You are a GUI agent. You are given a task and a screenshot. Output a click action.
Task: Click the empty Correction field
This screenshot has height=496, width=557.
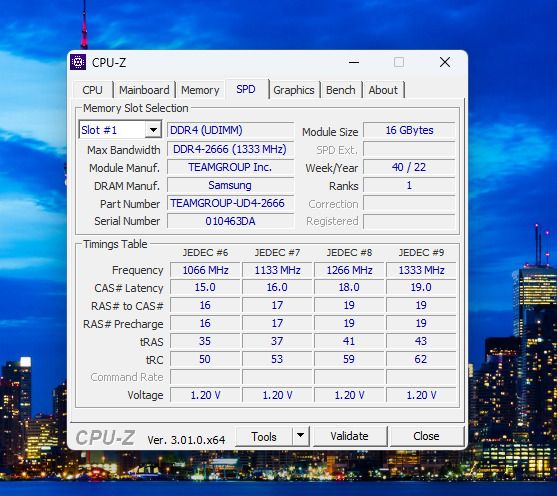[x=409, y=204]
